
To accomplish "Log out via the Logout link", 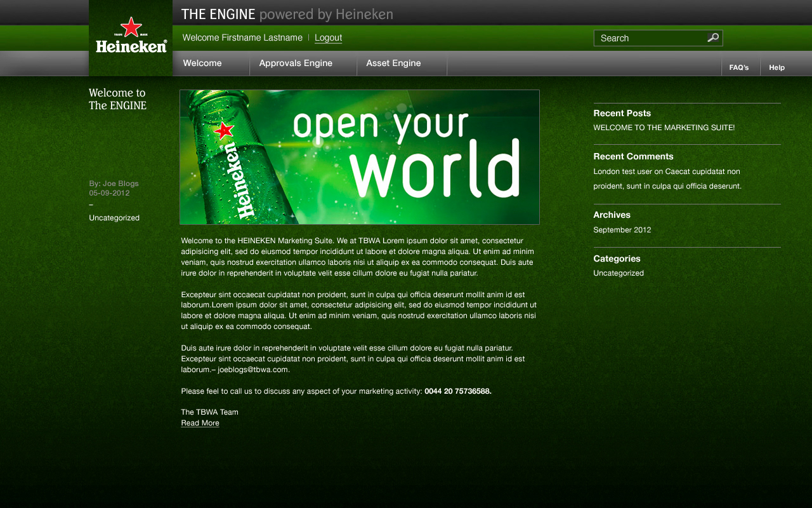I will pyautogui.click(x=328, y=37).
